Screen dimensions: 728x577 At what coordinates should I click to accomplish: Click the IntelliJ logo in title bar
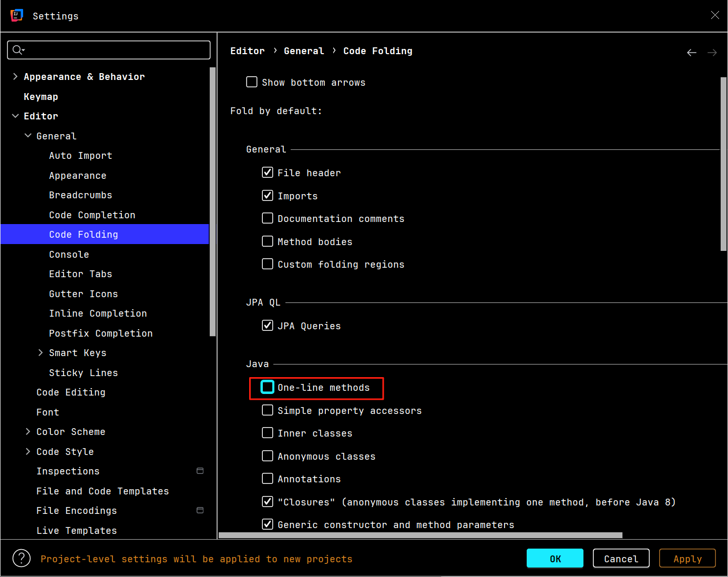pos(17,16)
